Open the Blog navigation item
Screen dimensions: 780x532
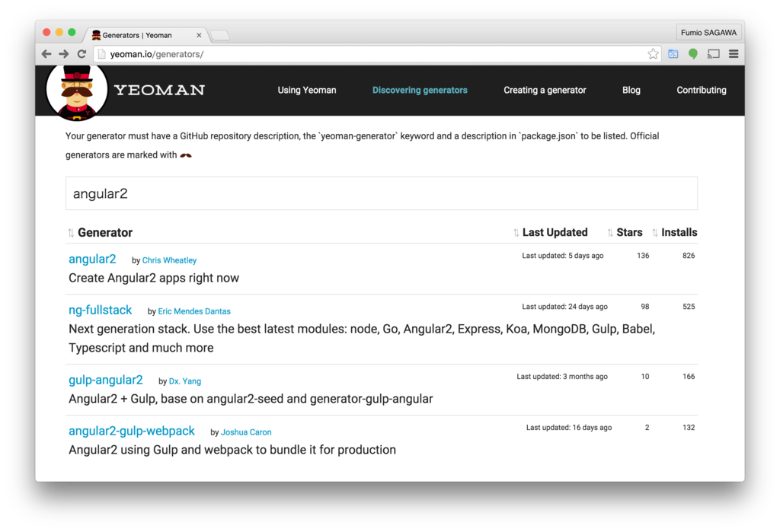[631, 90]
